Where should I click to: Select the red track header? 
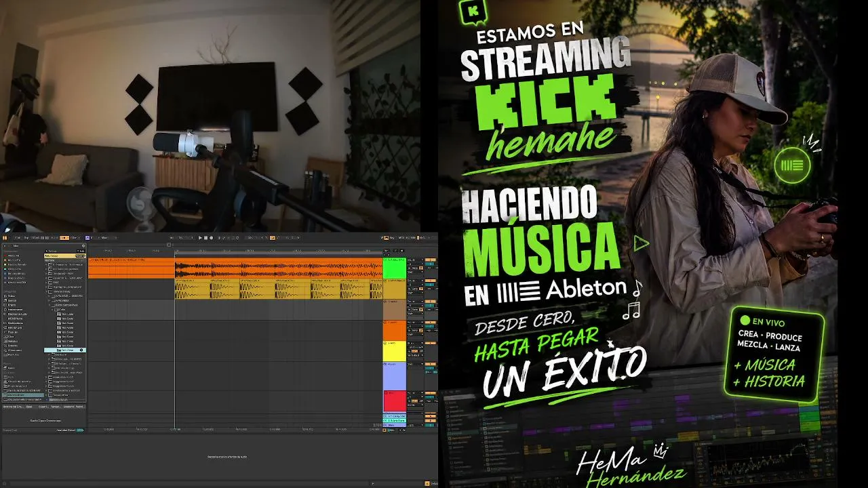(395, 401)
